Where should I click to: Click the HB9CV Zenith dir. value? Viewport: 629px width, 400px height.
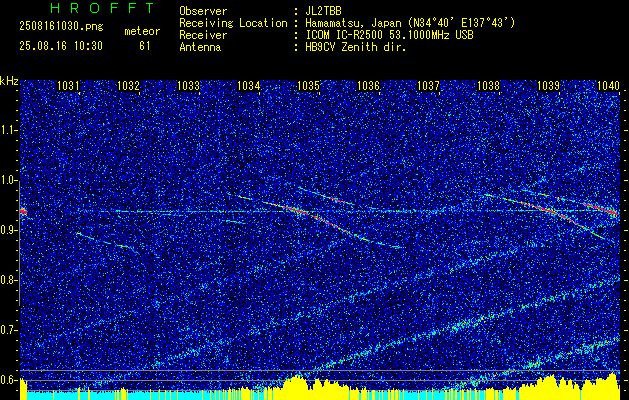pos(356,47)
